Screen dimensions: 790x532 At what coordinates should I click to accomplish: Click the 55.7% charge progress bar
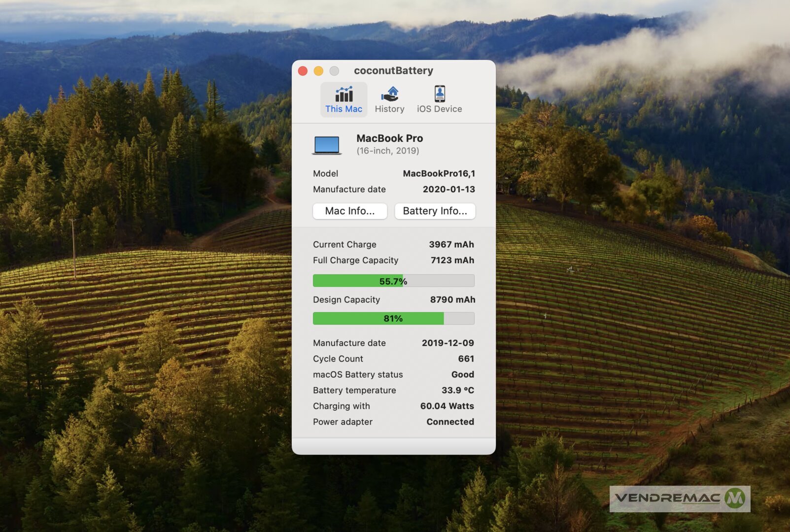click(x=393, y=281)
